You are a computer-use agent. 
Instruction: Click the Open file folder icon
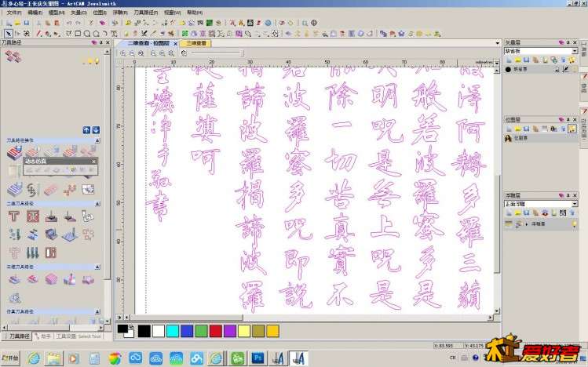click(17, 24)
